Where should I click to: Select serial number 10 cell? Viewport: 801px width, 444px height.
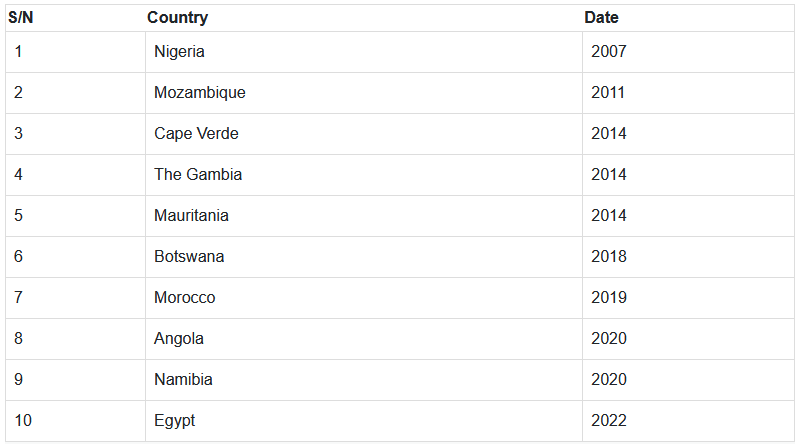[23, 421]
